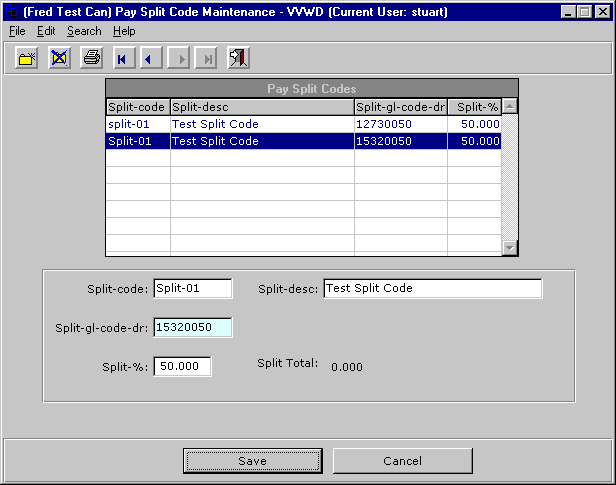
Task: Select the row with GL code 12730050
Action: [x=399, y=124]
